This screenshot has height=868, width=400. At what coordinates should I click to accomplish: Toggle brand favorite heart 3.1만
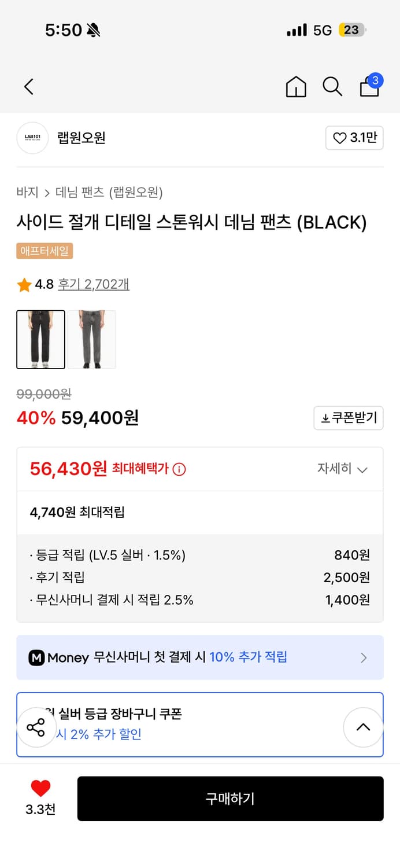click(354, 138)
